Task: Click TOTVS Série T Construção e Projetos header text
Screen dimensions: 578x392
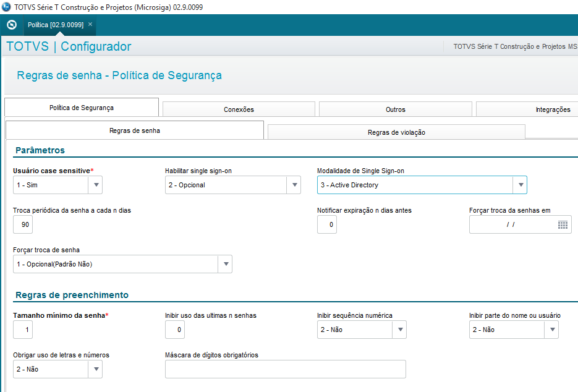Action: tap(515, 46)
